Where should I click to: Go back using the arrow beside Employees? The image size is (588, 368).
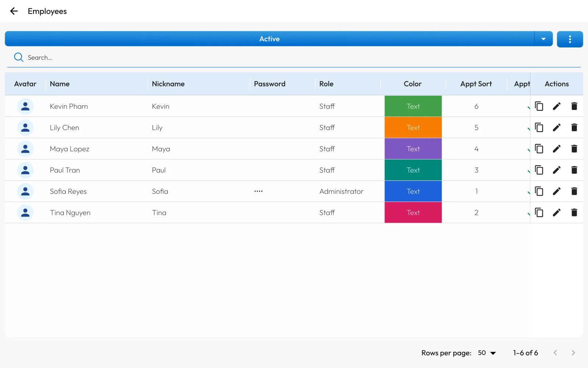(14, 11)
